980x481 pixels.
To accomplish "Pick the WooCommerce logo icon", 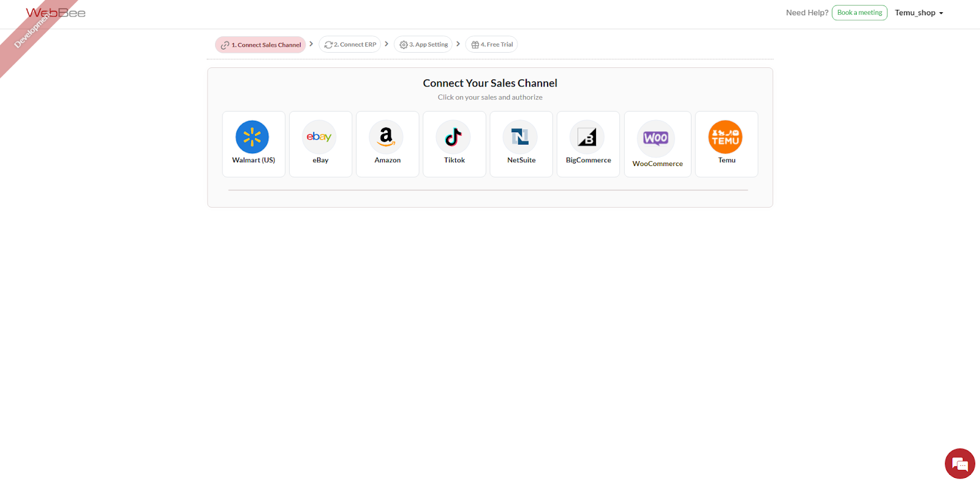I will pyautogui.click(x=656, y=138).
